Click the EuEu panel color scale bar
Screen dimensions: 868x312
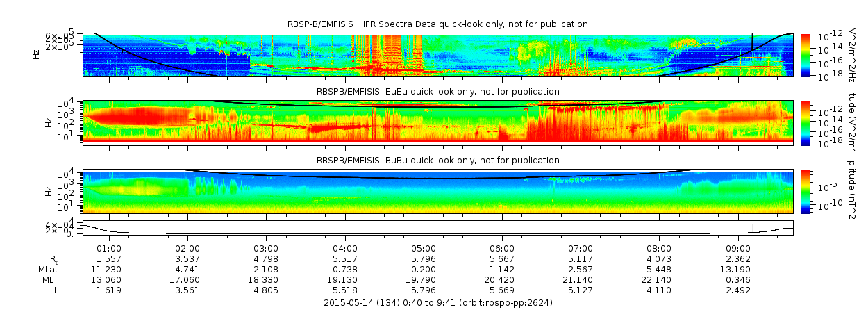pos(806,122)
